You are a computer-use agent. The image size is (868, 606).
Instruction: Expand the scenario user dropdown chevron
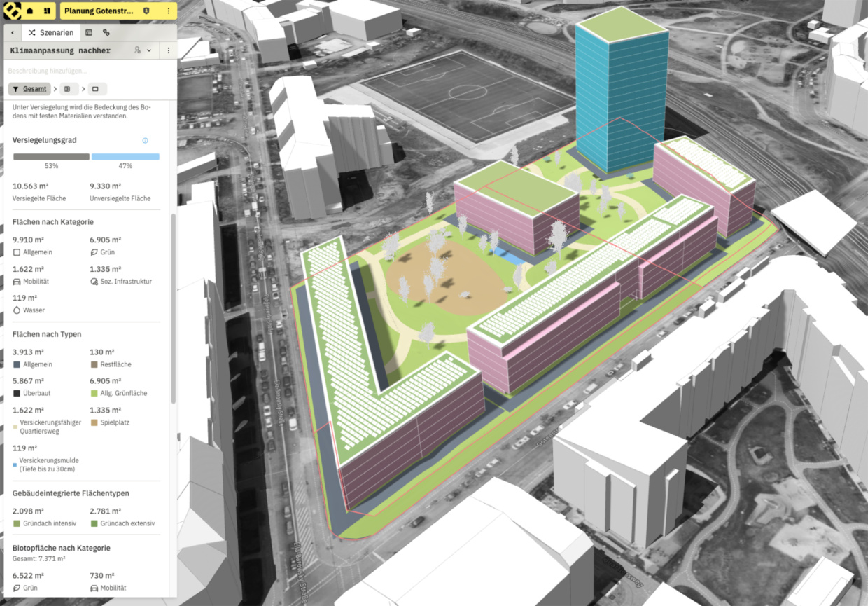point(149,50)
